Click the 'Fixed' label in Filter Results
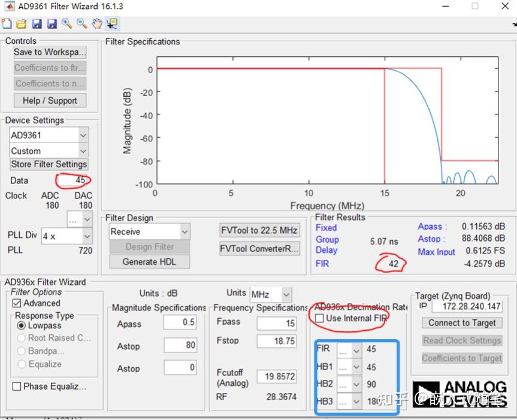517x420 pixels. pos(326,228)
